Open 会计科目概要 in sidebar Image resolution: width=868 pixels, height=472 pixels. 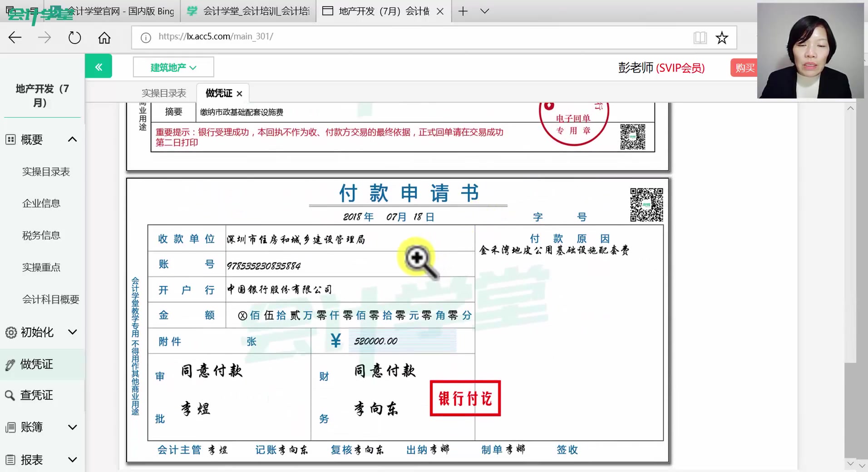click(x=51, y=299)
